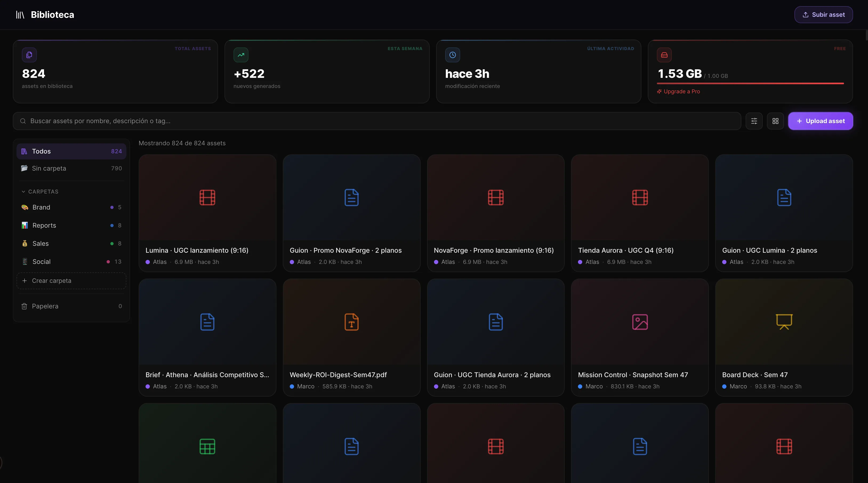
Task: Switch to grid view layout
Action: (x=775, y=121)
